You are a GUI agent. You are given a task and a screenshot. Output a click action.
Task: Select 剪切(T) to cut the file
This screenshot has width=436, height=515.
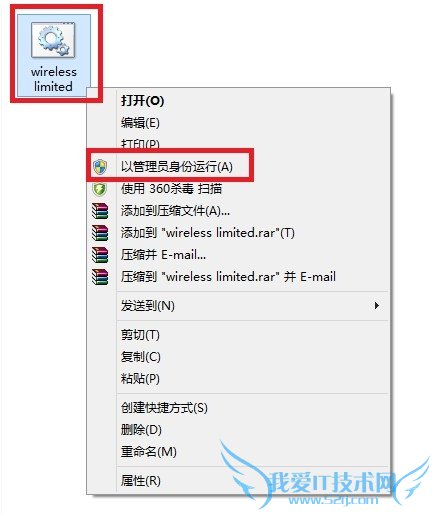140,334
